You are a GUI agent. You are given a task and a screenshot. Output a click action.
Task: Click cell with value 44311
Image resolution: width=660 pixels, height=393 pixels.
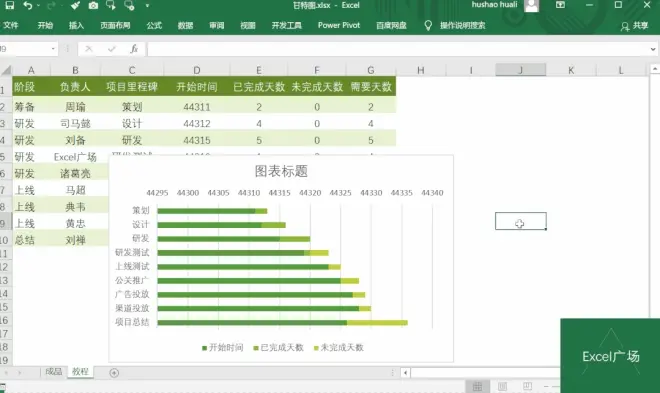click(197, 107)
